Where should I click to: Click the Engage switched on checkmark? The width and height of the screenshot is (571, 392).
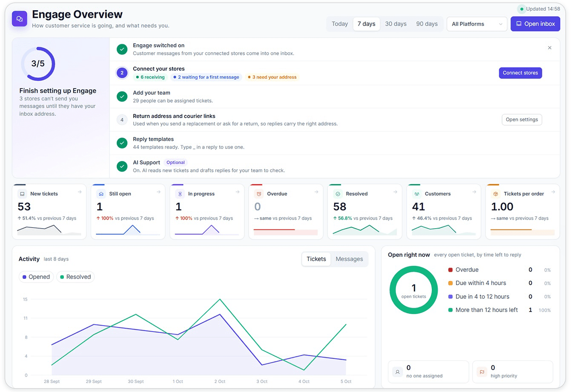tap(122, 49)
